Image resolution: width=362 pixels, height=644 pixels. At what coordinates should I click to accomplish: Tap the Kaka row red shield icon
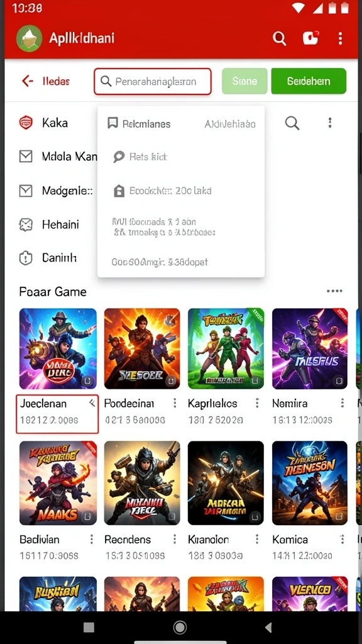[x=26, y=123]
